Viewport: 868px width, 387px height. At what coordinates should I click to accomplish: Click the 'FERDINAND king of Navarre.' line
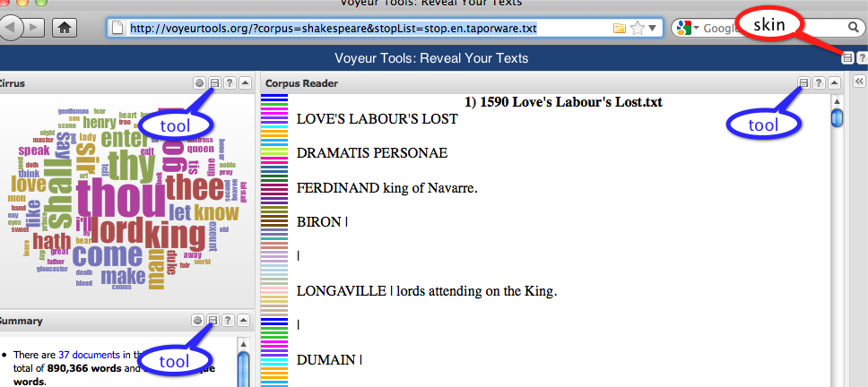point(387,188)
